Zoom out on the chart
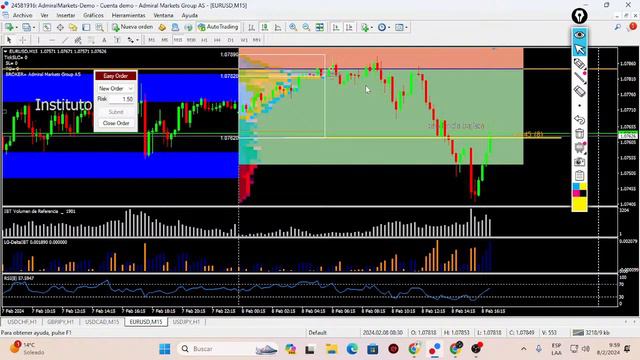This screenshot has width=640, height=360. pyautogui.click(x=306, y=27)
